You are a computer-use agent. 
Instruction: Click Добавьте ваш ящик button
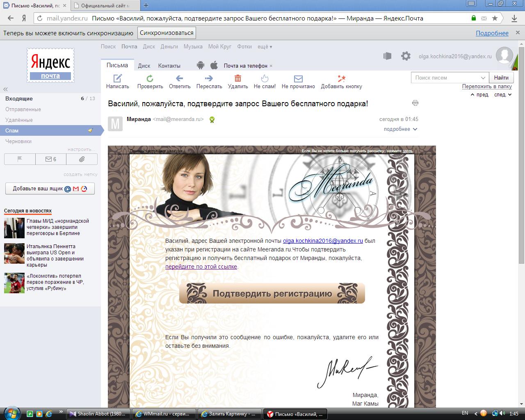pos(50,189)
